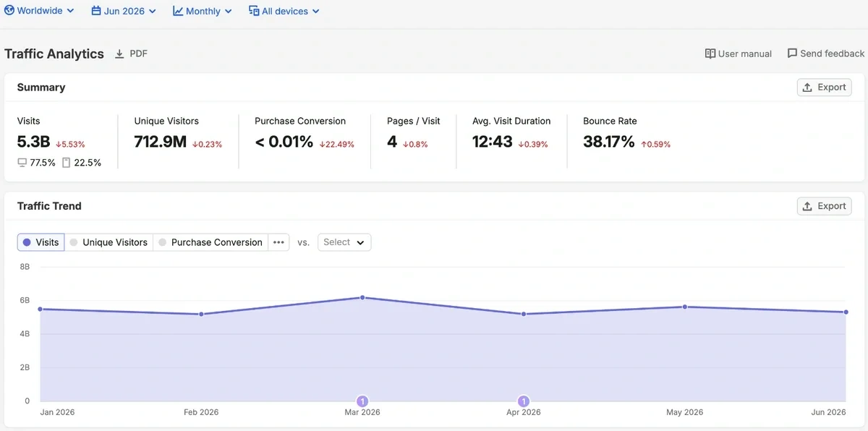Toggle Unique Visitors on the chart

[109, 242]
